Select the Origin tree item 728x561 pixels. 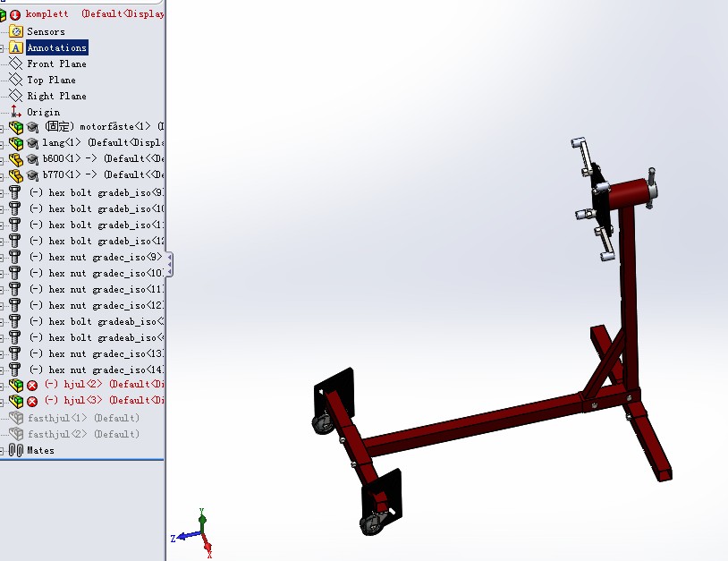pyautogui.click(x=43, y=112)
